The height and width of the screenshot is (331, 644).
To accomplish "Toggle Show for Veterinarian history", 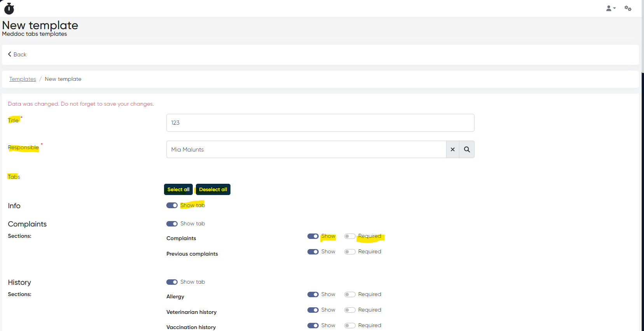I will (x=313, y=310).
